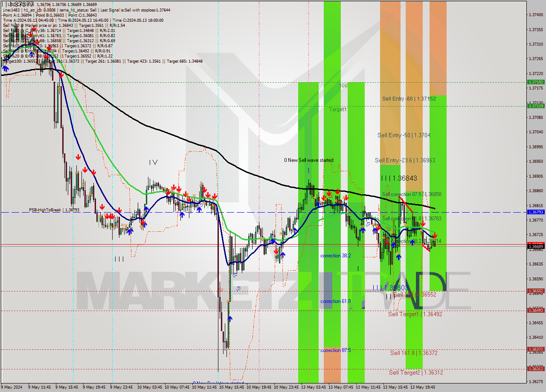Viewport: 546px width, 392px height.
Task: Click the '100' label atop green column
Action: [x=343, y=86]
